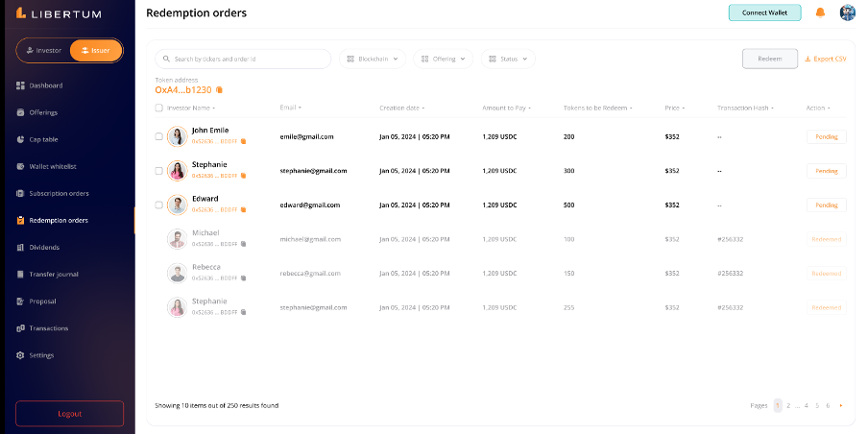Go to Cap table page
Image resolution: width=868 pixels, height=434 pixels.
click(43, 139)
